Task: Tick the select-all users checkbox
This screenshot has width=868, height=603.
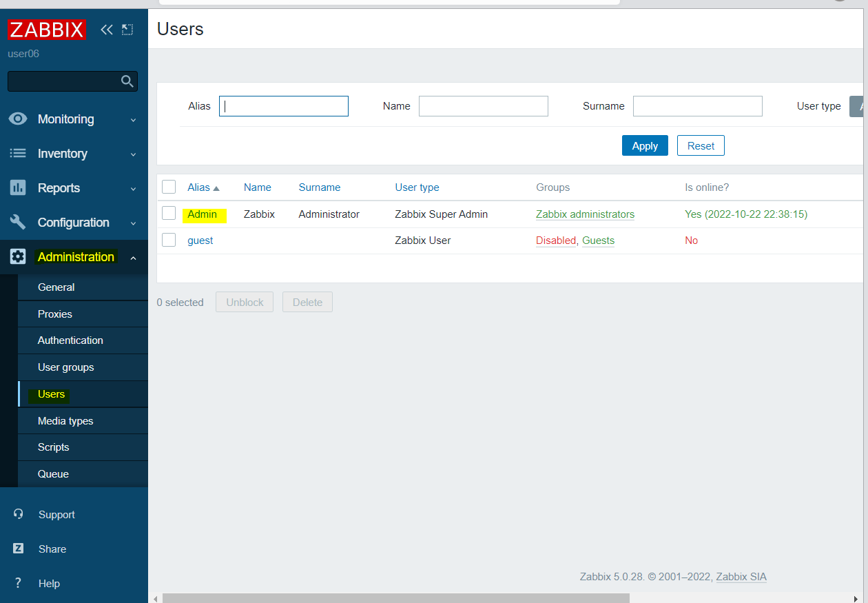Action: click(x=169, y=187)
